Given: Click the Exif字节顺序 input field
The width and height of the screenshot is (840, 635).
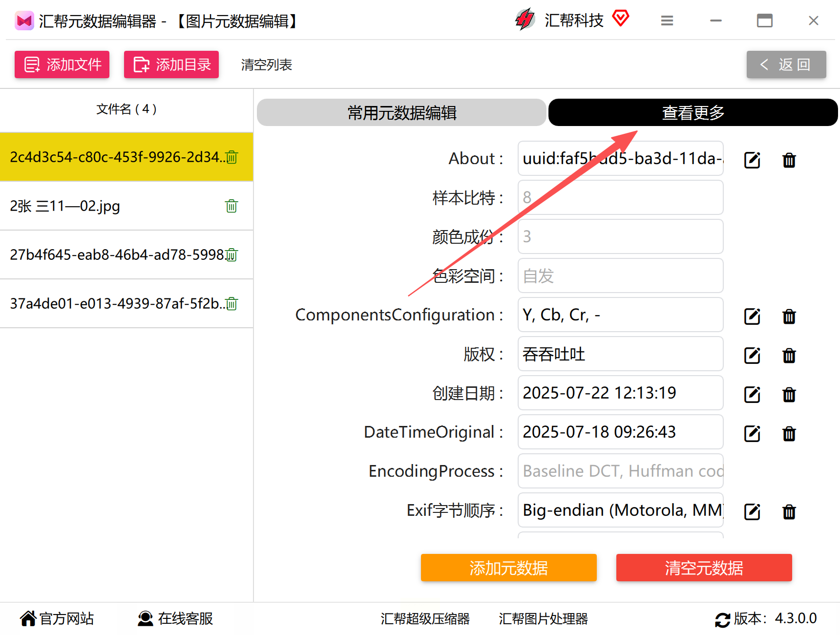Looking at the screenshot, I should (x=621, y=510).
